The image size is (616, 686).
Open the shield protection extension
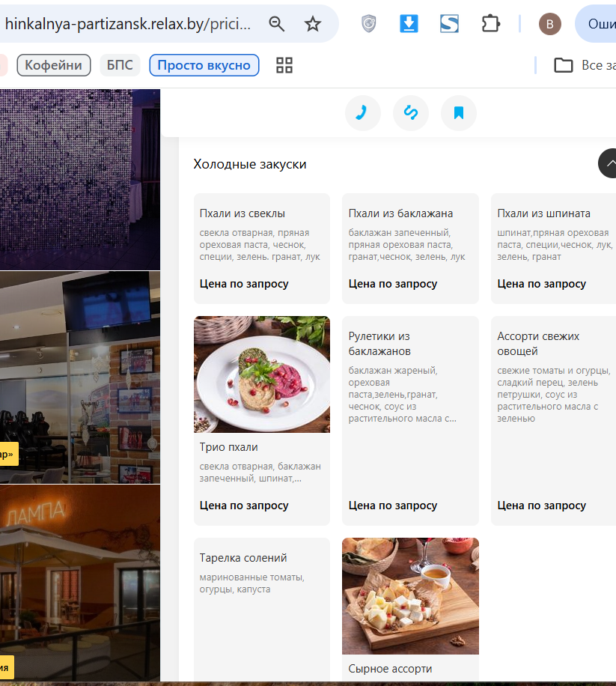click(x=369, y=24)
